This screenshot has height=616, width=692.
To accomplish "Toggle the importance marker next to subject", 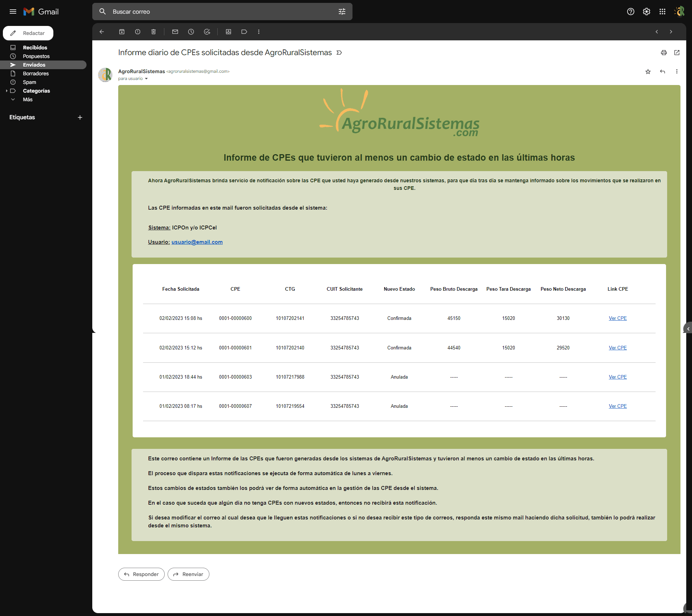I will point(339,53).
